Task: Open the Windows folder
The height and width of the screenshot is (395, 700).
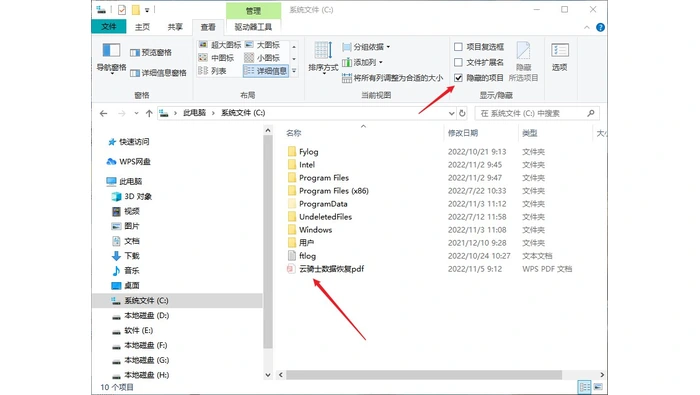Action: (x=310, y=230)
